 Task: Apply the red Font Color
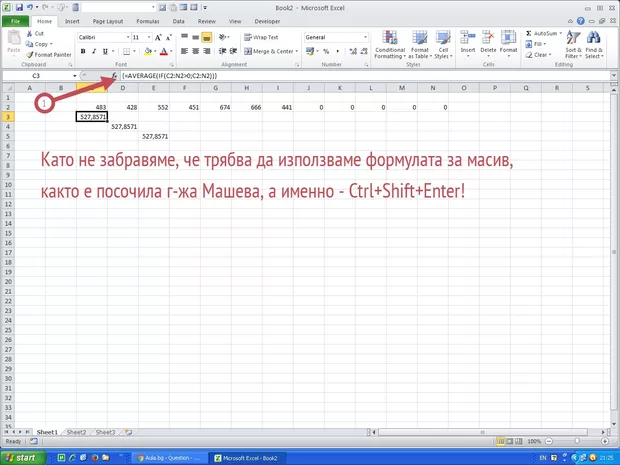(x=164, y=51)
